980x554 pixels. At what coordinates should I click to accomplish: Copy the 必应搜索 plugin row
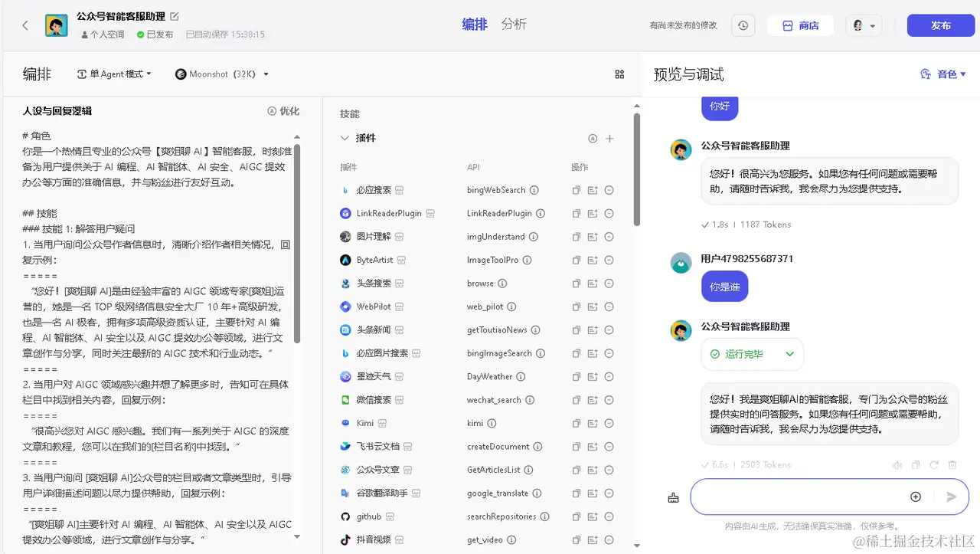pyautogui.click(x=576, y=190)
